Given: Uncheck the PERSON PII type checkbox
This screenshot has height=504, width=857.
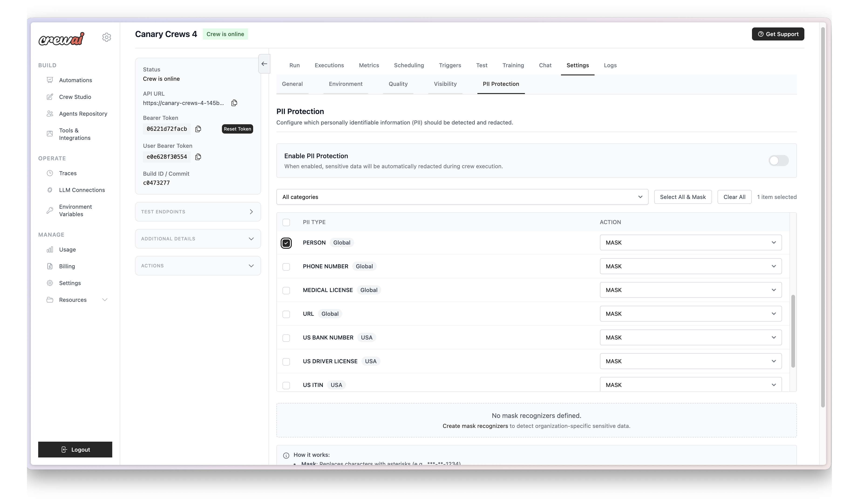Looking at the screenshot, I should tap(286, 243).
